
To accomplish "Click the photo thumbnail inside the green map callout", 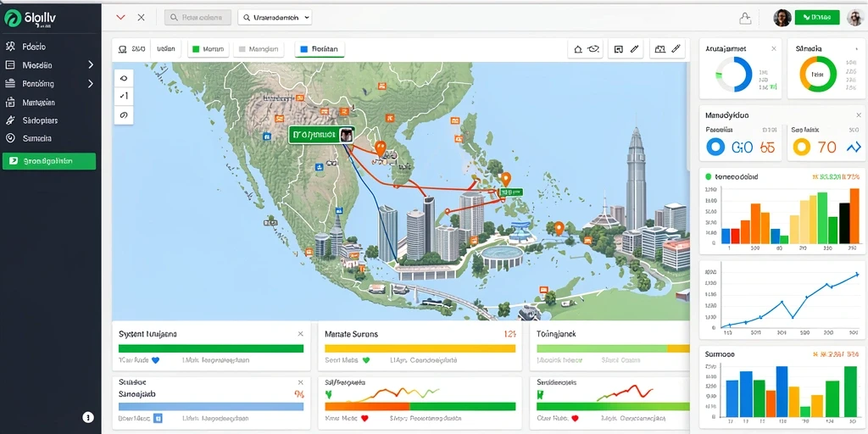I will click(x=347, y=135).
